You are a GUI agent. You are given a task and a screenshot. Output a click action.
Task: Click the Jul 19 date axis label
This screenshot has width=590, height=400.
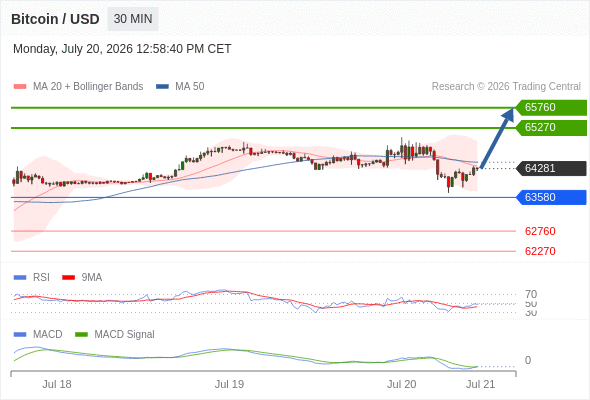pos(229,384)
